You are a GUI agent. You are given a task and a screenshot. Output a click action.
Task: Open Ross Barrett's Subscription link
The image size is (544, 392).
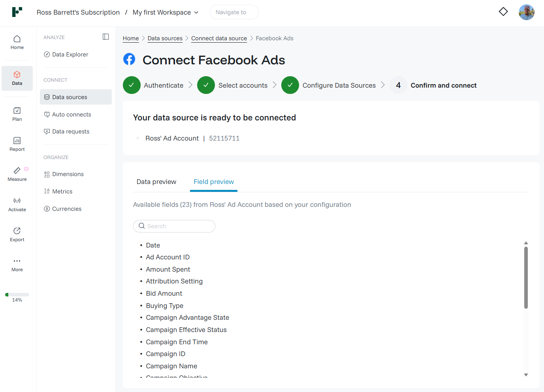tap(78, 12)
